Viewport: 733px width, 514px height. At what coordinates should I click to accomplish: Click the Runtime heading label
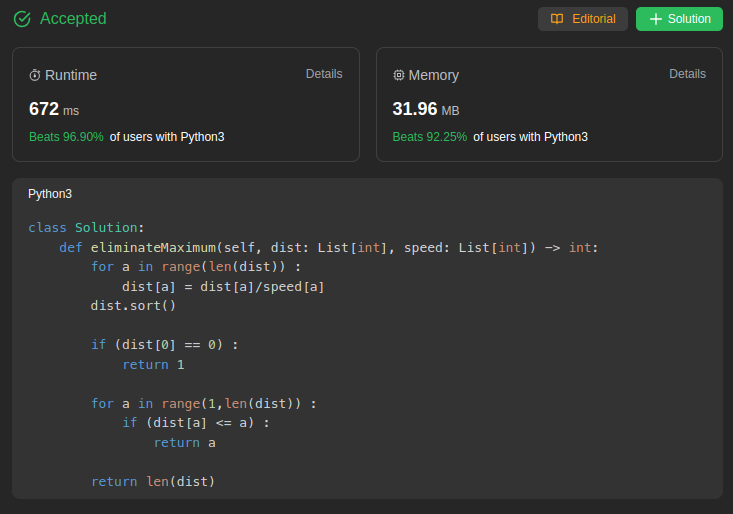(x=71, y=75)
